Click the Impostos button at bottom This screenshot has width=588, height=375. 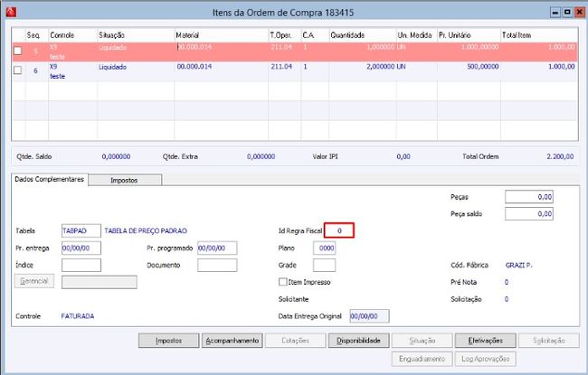click(169, 341)
